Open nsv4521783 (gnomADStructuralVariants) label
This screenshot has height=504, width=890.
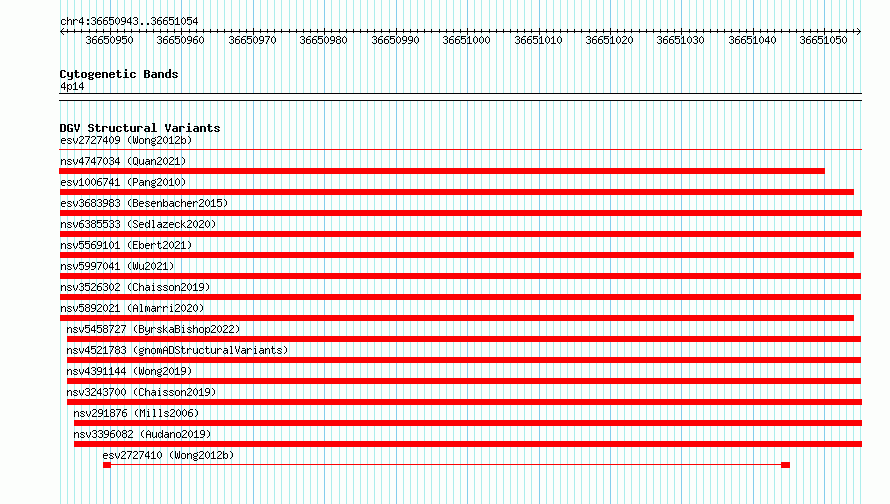point(177,350)
